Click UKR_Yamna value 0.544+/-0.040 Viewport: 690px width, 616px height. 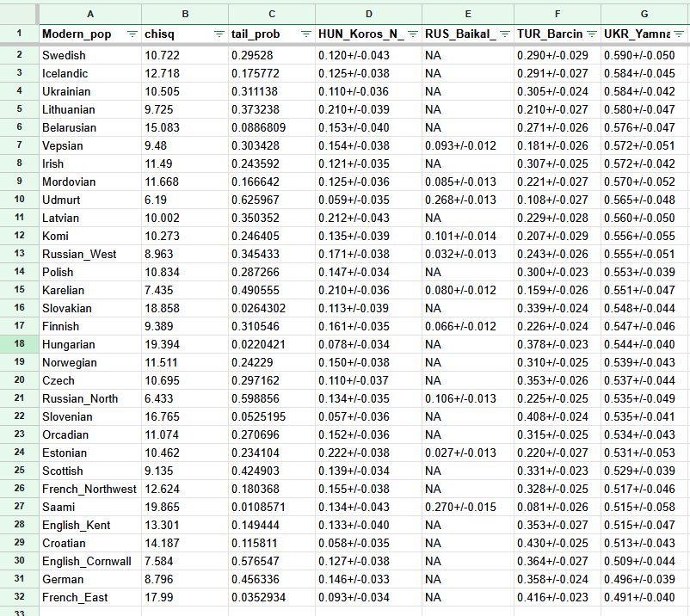pos(644,344)
